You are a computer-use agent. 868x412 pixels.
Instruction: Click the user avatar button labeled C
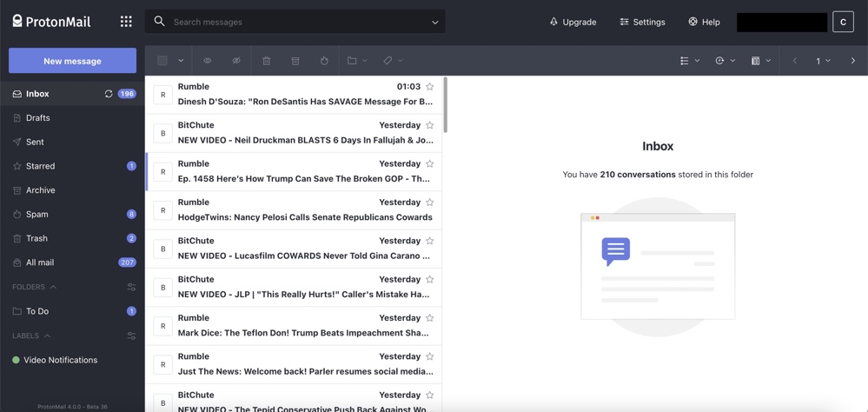[x=843, y=22]
